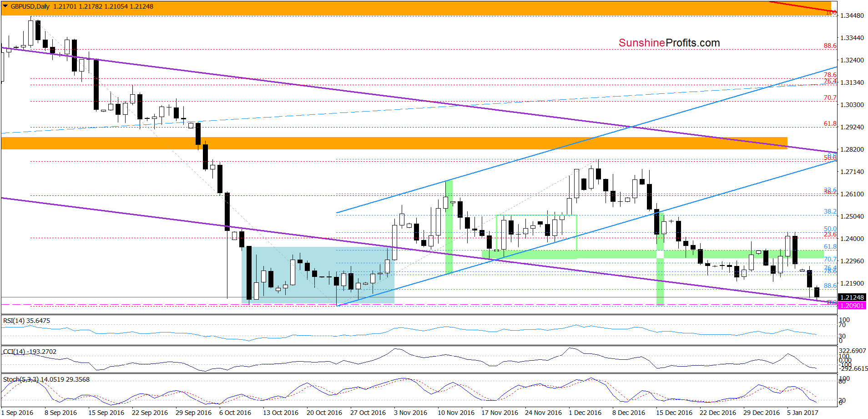Click the 1.31340 price axis label
The image size is (868, 419).
click(852, 82)
